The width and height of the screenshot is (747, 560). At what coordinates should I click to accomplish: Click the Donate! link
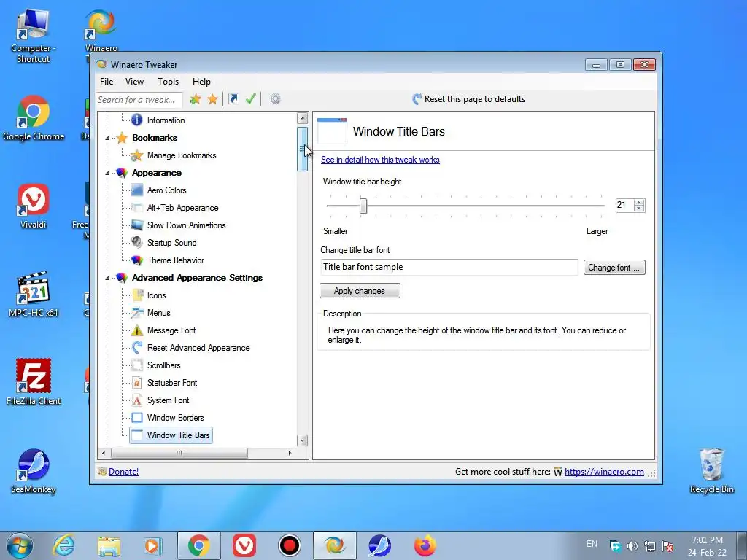tap(123, 472)
